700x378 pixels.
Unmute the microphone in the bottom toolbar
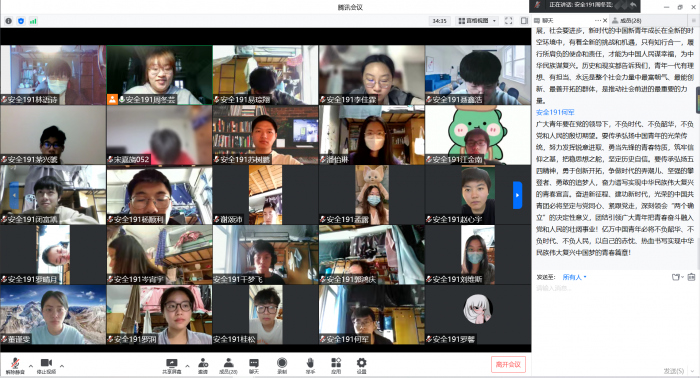15,365
